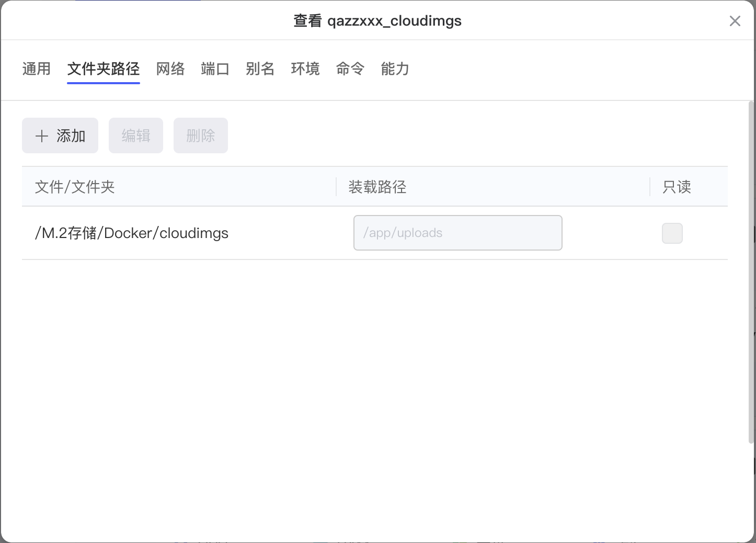Switch to the 通用 tab
Viewport: 756px width, 543px height.
coord(37,69)
